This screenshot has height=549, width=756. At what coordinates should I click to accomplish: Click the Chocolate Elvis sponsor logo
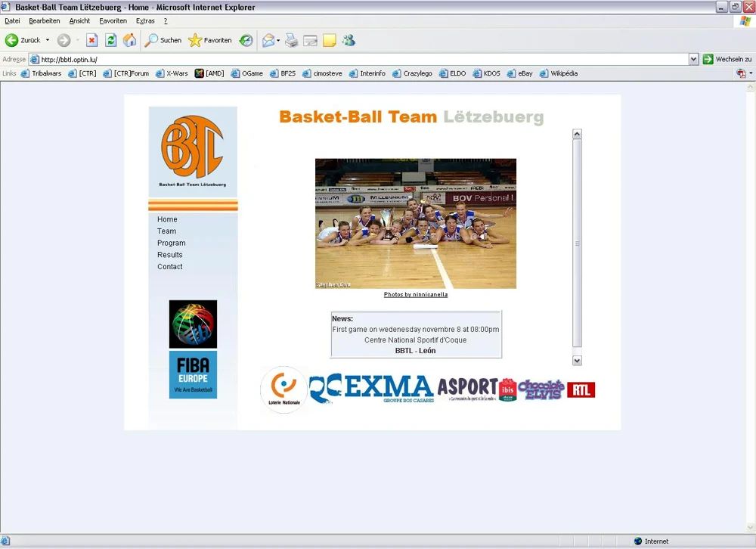click(x=541, y=389)
